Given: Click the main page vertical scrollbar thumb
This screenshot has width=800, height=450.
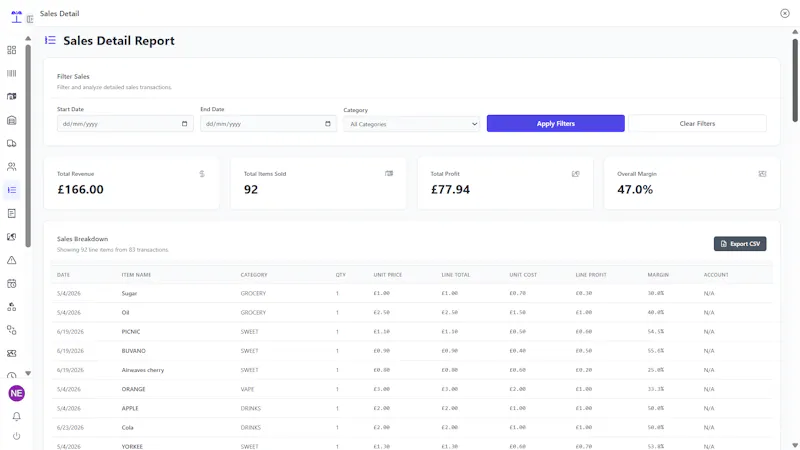Looking at the screenshot, I should pyautogui.click(x=795, y=81).
